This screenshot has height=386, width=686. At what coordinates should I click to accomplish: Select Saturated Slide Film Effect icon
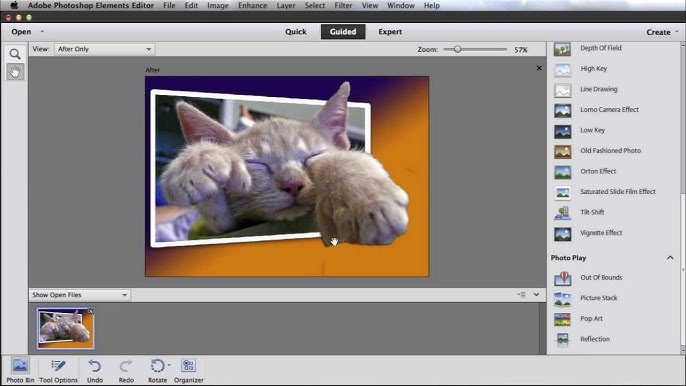point(562,192)
